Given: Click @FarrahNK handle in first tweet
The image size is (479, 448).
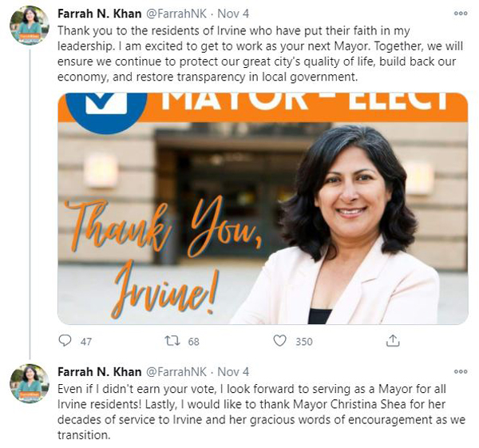Looking at the screenshot, I should pyautogui.click(x=176, y=14).
